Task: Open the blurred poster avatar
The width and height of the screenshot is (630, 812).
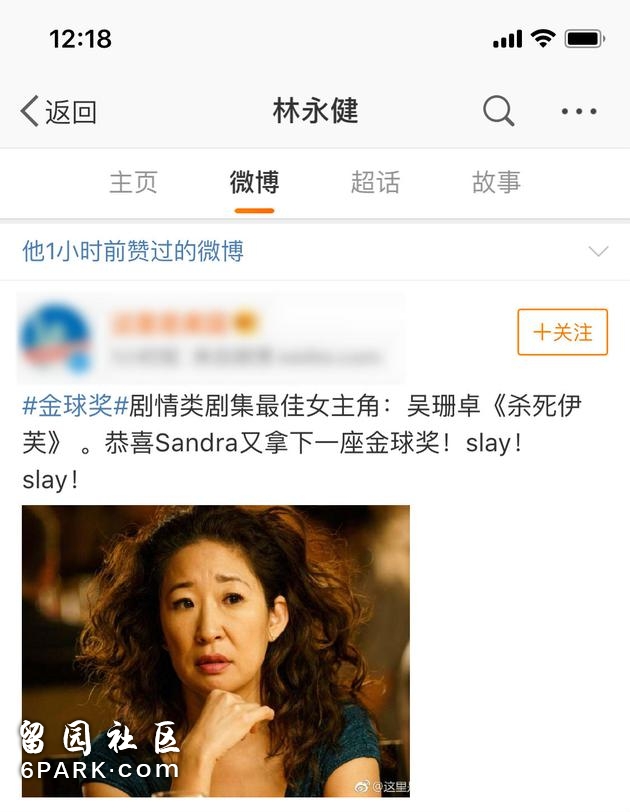Action: tap(55, 339)
